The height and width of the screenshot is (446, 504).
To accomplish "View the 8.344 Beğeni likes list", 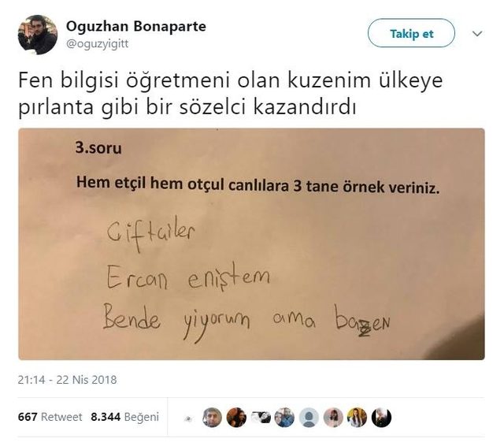I will point(124,417).
